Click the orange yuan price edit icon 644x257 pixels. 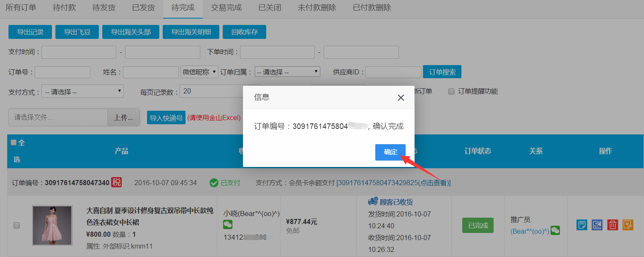point(628,225)
